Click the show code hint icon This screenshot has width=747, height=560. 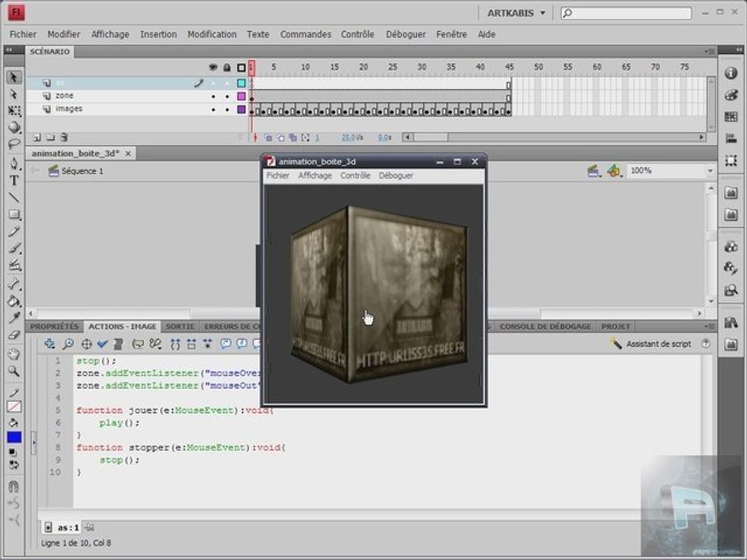tap(138, 343)
